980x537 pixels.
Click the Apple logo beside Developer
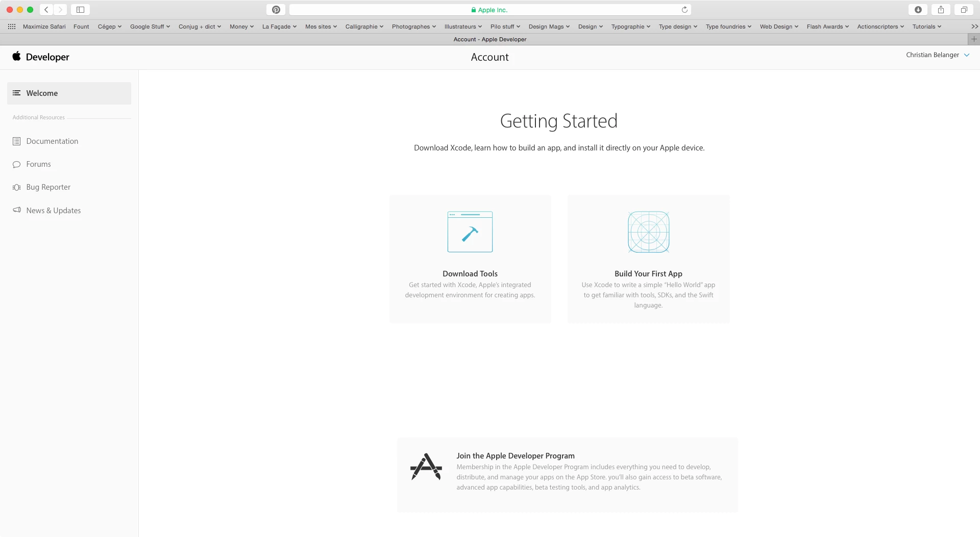tap(17, 57)
